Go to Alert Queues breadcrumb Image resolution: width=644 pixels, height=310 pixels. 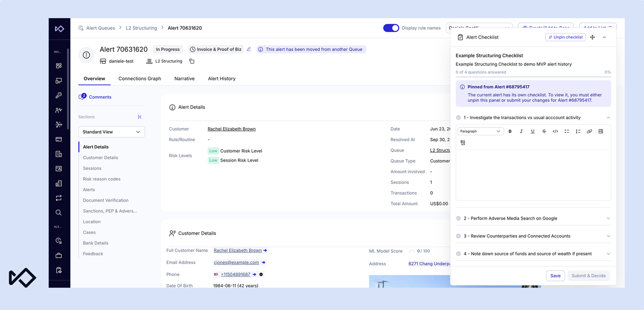coord(100,28)
